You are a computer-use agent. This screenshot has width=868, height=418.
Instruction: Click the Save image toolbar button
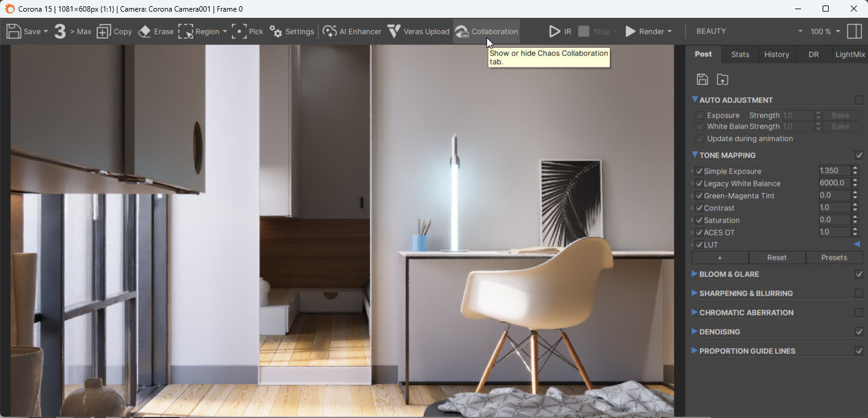(23, 31)
